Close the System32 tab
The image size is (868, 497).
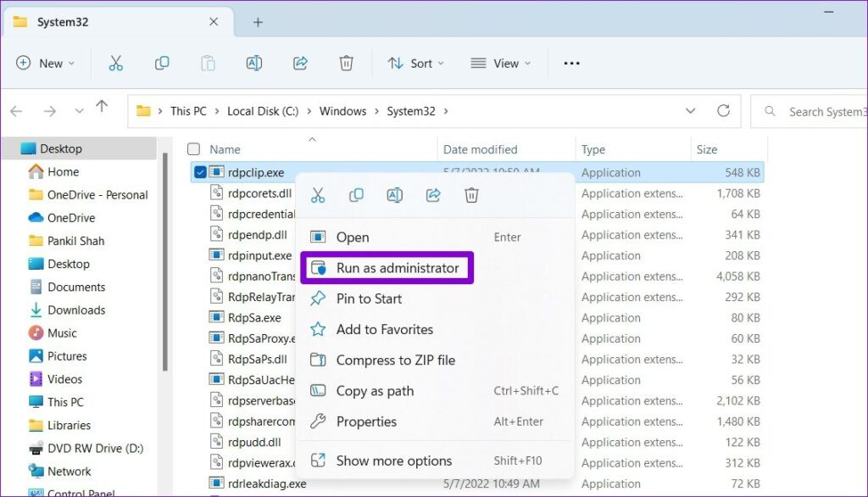[214, 21]
